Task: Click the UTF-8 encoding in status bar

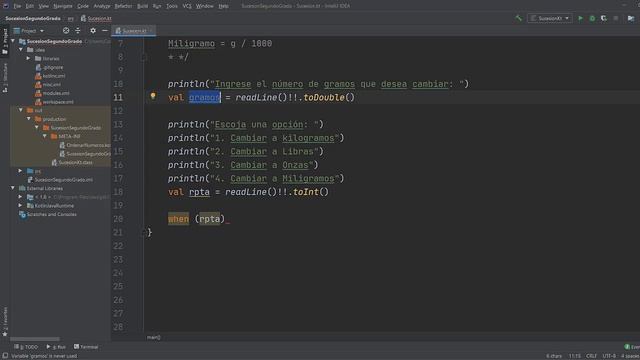Action: point(609,356)
